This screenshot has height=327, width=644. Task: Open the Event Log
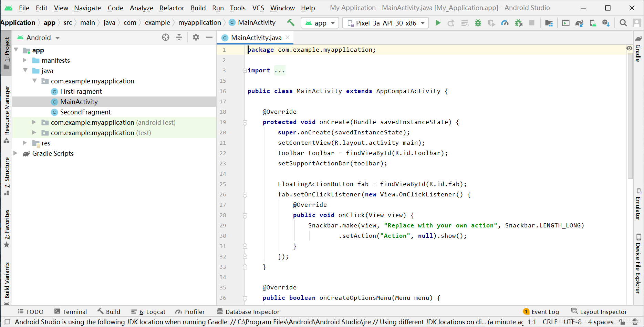541,311
